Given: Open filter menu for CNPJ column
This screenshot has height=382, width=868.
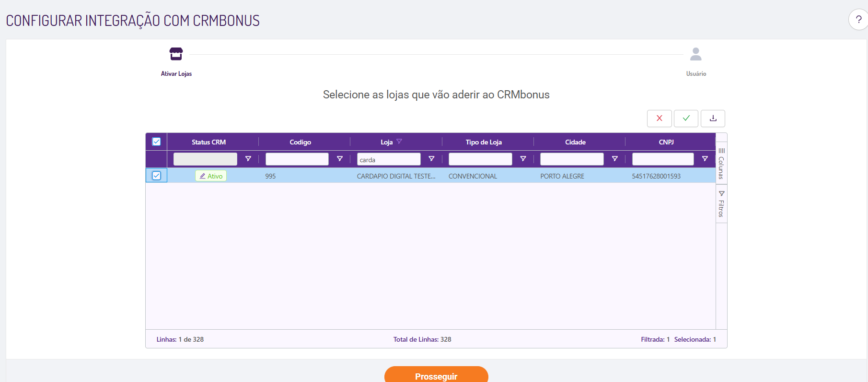Looking at the screenshot, I should pyautogui.click(x=705, y=159).
